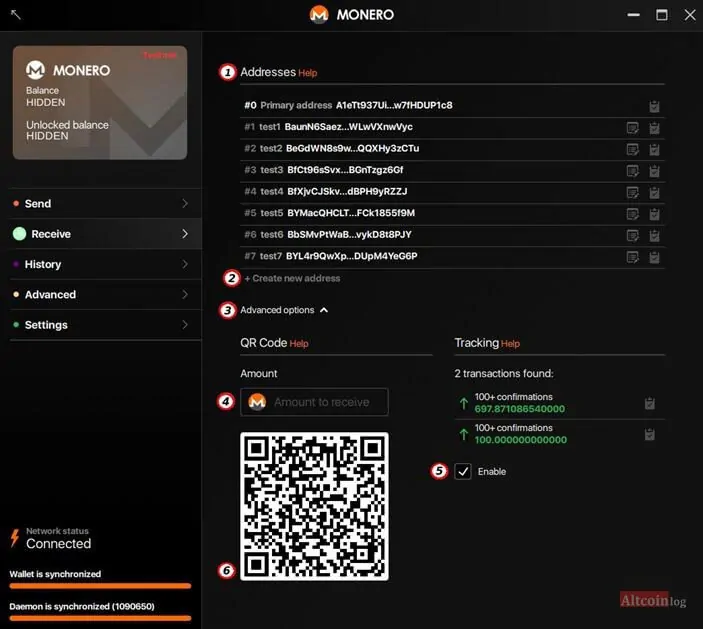Copy the test2 address to clipboard
The image size is (703, 629).
654,150
